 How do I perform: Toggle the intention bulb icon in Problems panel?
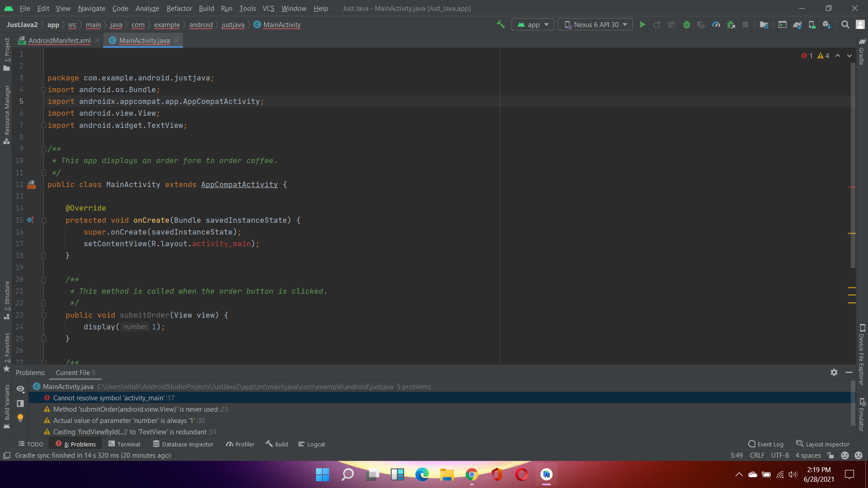[x=20, y=418]
